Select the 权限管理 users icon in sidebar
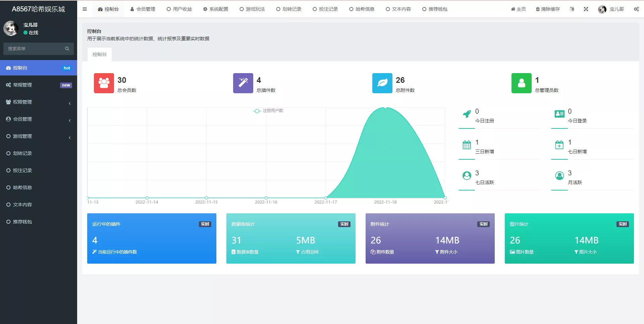This screenshot has height=324, width=644. 8,102
